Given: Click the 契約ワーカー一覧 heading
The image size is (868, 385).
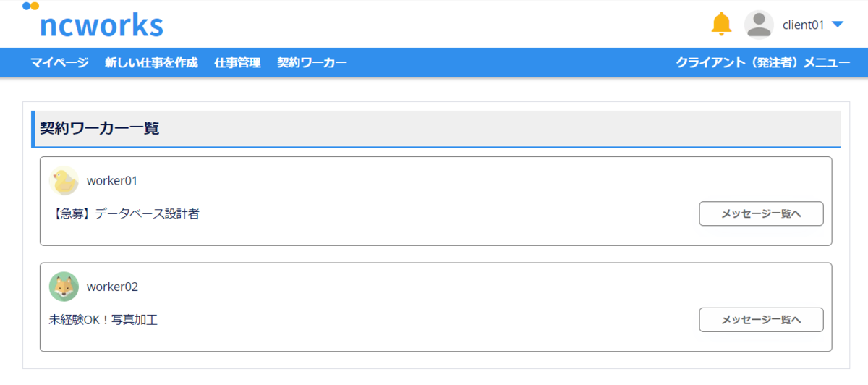Looking at the screenshot, I should point(99,129).
